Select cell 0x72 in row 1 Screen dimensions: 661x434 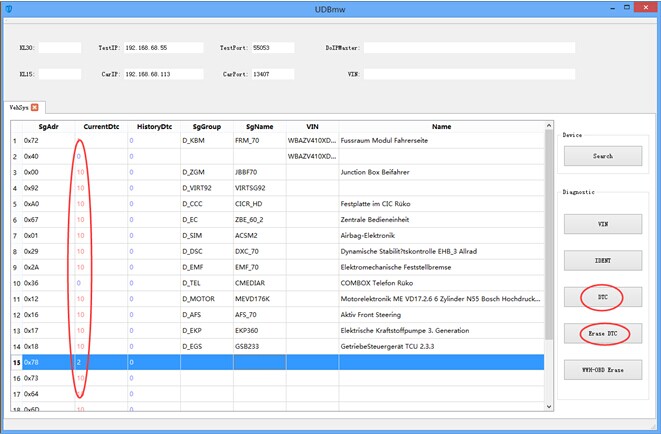48,140
